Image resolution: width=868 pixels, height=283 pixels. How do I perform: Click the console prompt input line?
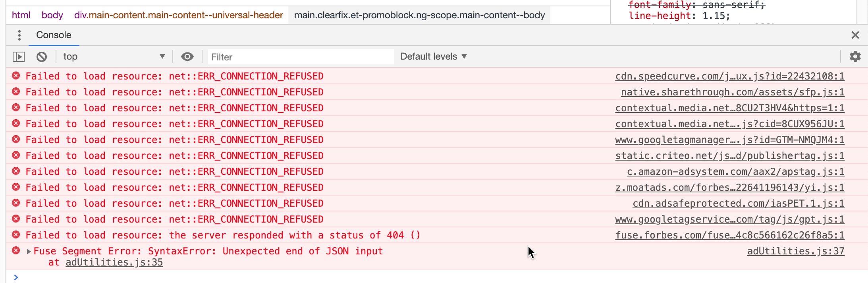[437, 277]
